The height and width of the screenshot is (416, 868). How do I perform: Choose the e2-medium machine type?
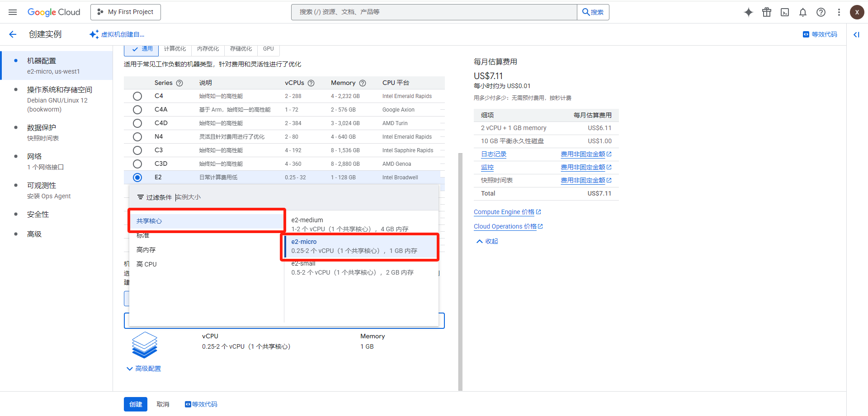click(x=361, y=224)
